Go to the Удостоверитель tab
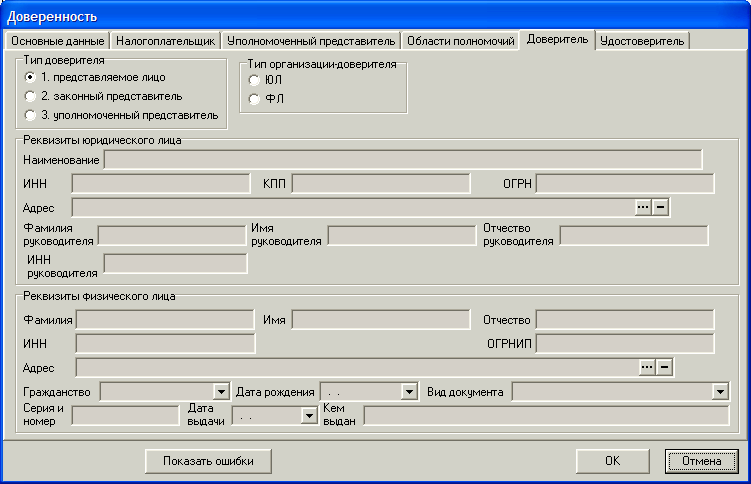 [642, 41]
